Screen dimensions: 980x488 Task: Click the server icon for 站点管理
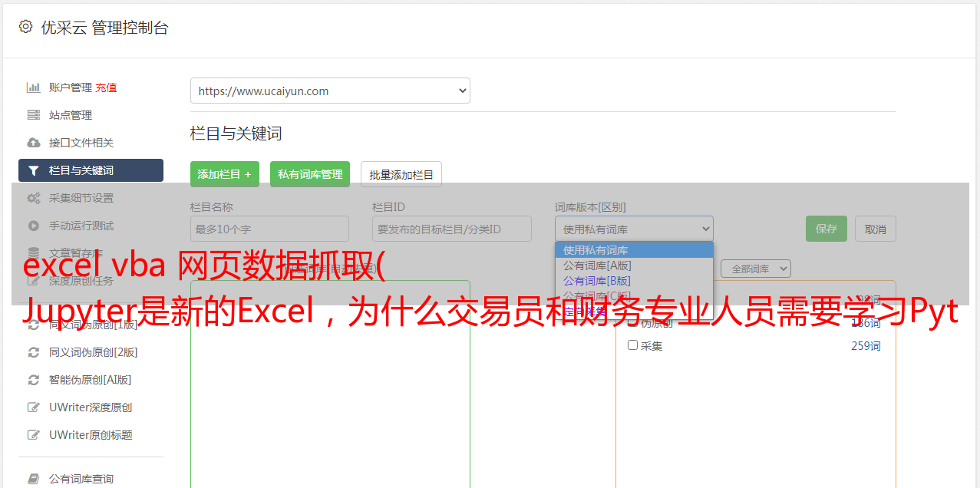tap(33, 115)
